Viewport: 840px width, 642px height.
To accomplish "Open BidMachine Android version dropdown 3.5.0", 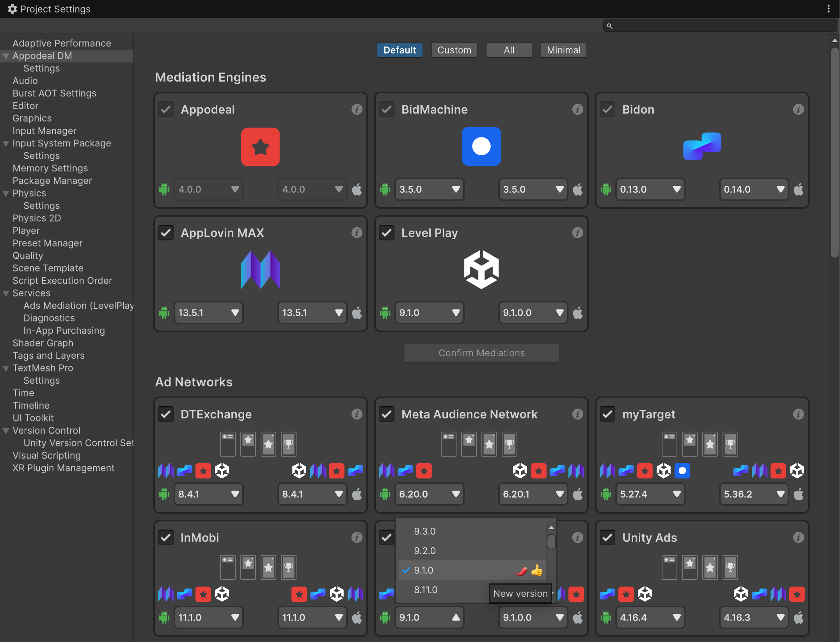I will tap(429, 189).
